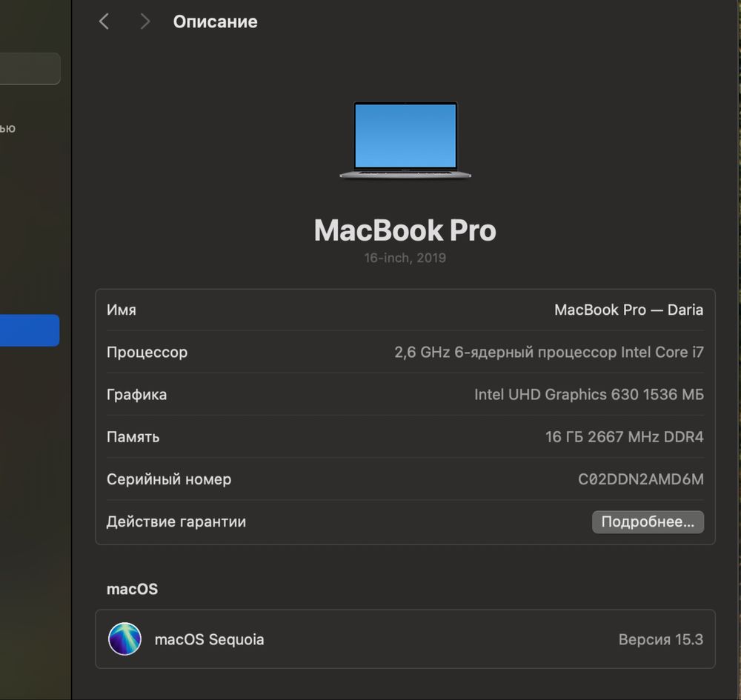Select the Имя row label
Image resolution: width=741 pixels, height=700 pixels.
tap(122, 310)
